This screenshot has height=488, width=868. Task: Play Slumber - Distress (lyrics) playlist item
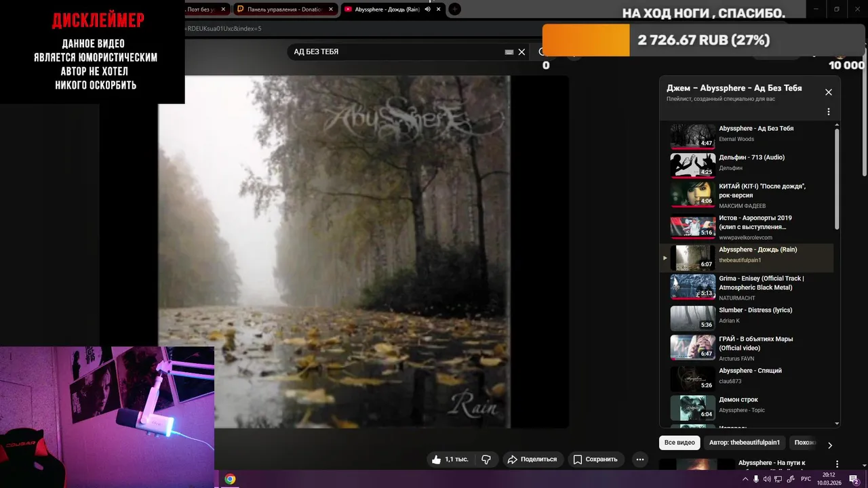[746, 317]
